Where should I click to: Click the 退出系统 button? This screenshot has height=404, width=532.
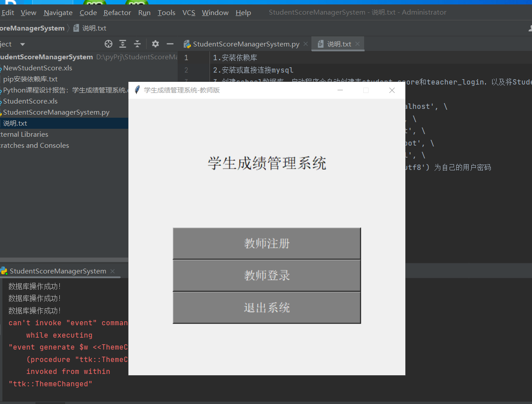coord(267,308)
